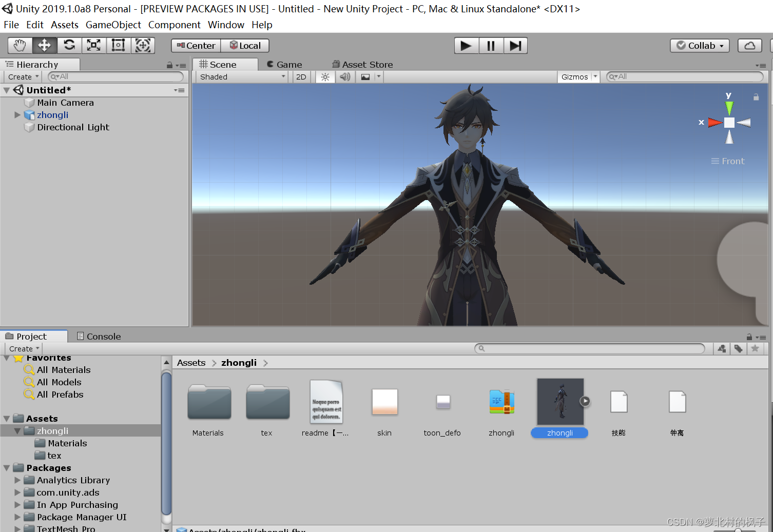The image size is (773, 532).
Task: Open the Materials folder thumbnail
Action: (x=209, y=402)
